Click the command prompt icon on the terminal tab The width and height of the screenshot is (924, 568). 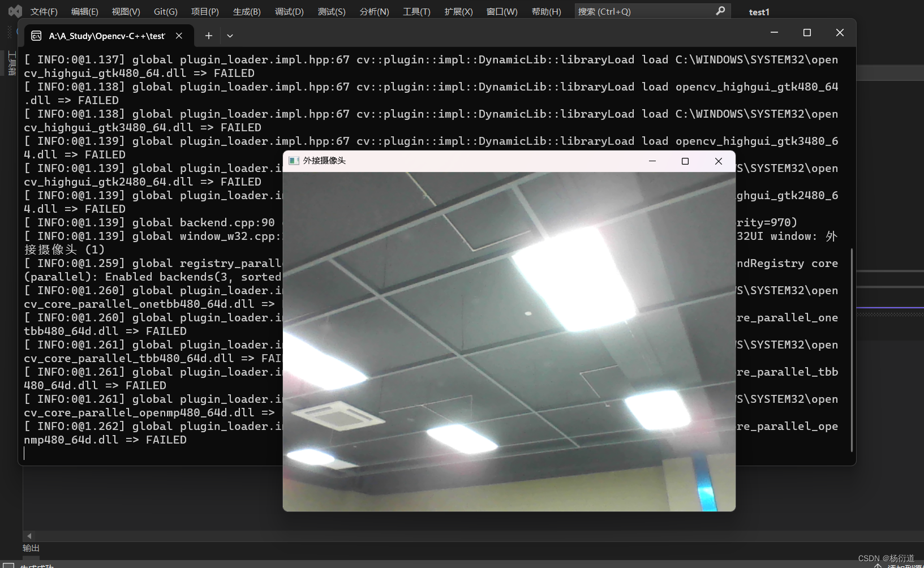click(x=36, y=35)
